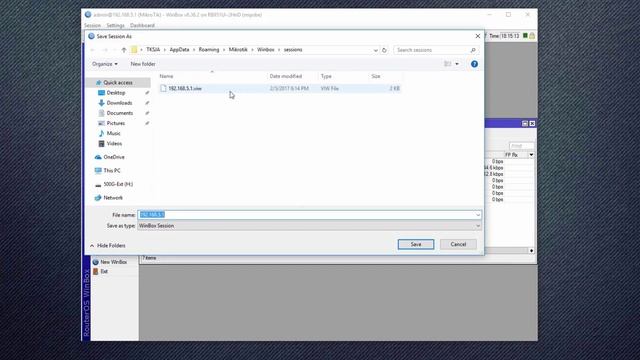This screenshot has height=360, width=640.
Task: Open Documents in the navigation pane
Action: pos(120,113)
